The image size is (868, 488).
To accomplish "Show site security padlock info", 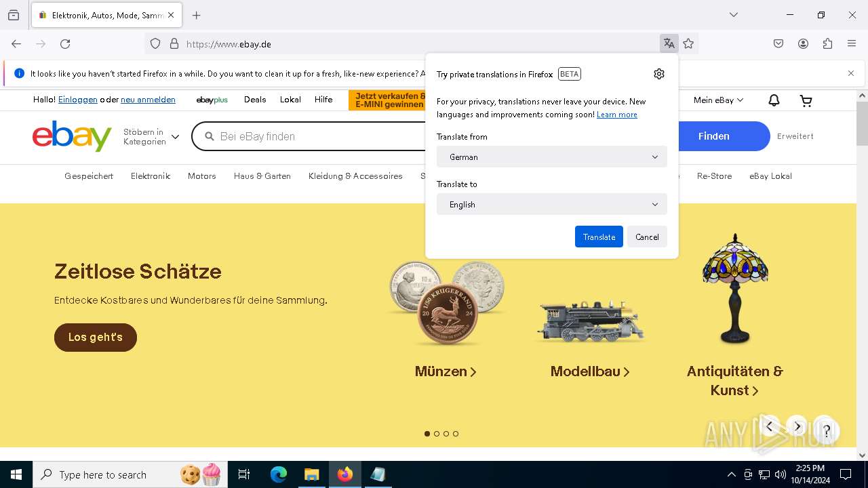I will 174,44.
